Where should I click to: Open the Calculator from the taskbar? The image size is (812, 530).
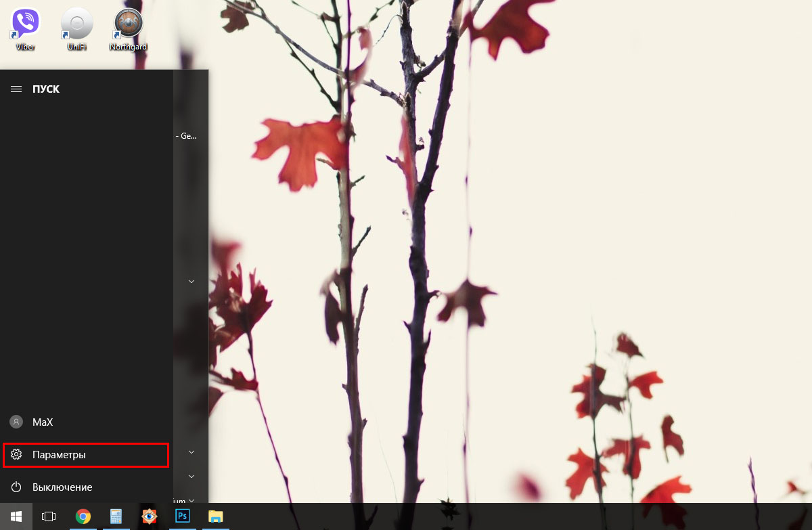click(x=116, y=516)
